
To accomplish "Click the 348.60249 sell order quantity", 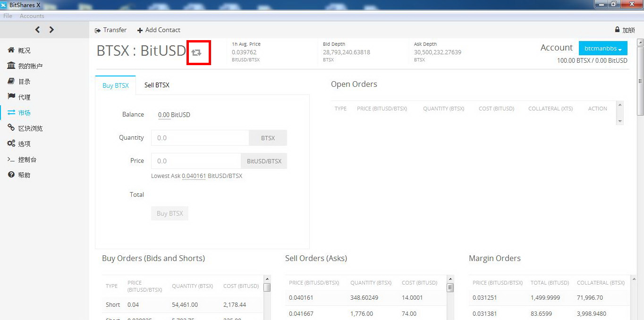I will point(365,298).
